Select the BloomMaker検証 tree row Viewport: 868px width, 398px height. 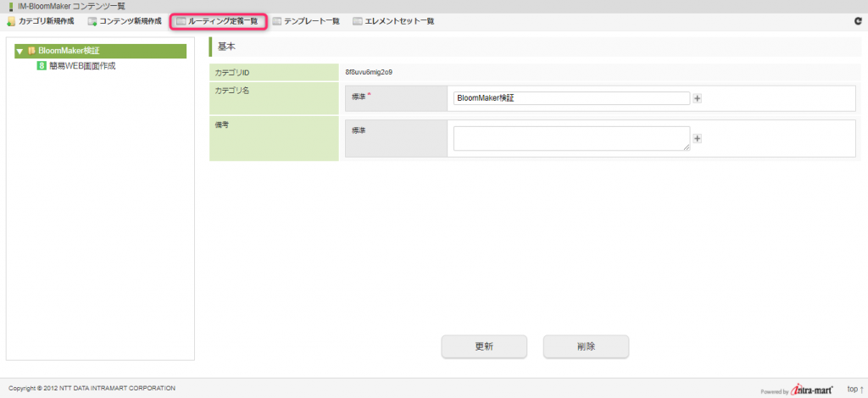point(101,51)
